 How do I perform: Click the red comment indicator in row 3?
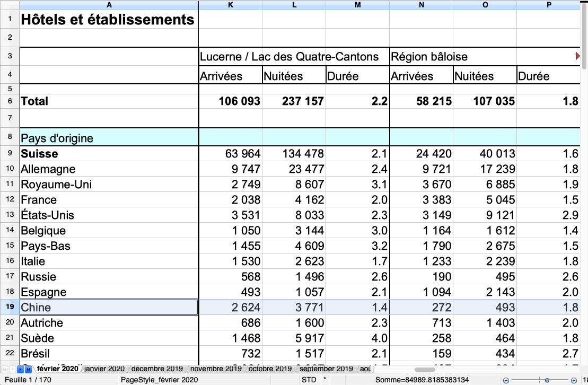tap(577, 56)
